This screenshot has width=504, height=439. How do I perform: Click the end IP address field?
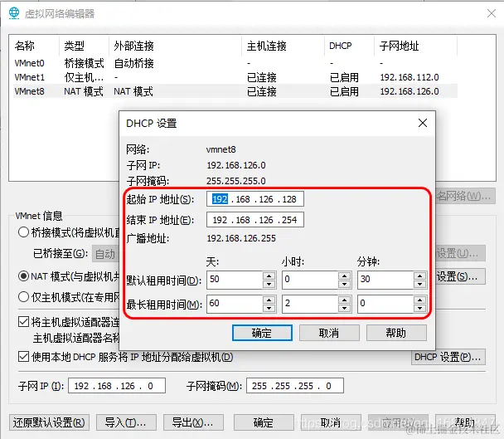point(254,220)
